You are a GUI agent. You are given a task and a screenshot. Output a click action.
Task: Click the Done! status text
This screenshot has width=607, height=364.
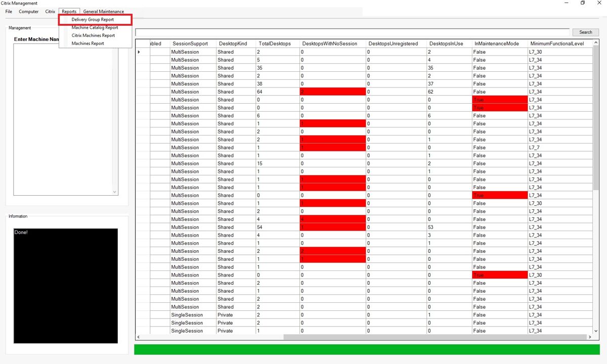click(x=21, y=233)
